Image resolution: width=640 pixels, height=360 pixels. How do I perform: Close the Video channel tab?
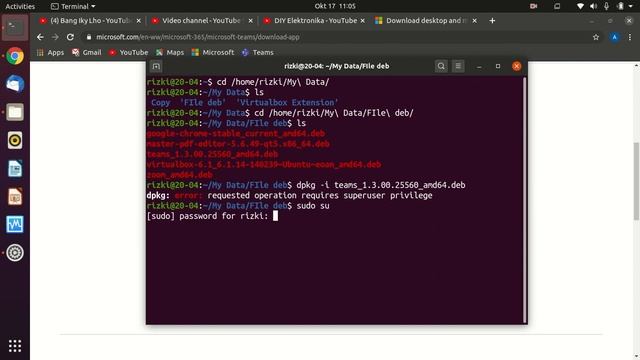coord(251,20)
